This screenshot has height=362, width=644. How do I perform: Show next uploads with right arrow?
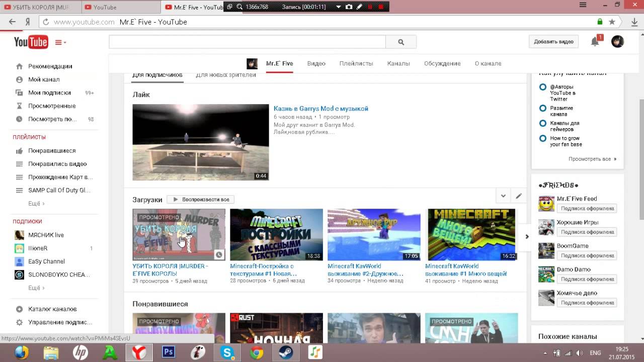tap(527, 236)
